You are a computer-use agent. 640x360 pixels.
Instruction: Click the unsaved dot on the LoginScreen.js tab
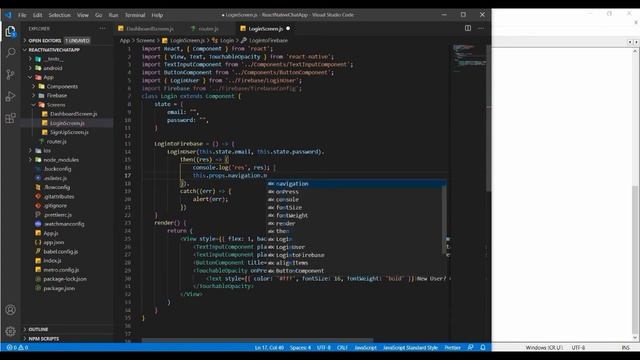pos(288,29)
